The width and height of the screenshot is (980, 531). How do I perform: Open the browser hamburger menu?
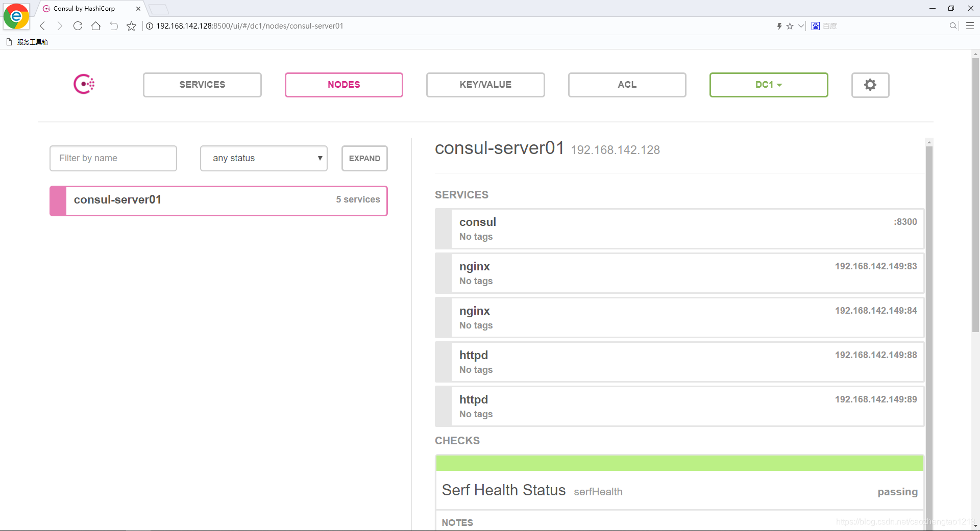pyautogui.click(x=970, y=26)
